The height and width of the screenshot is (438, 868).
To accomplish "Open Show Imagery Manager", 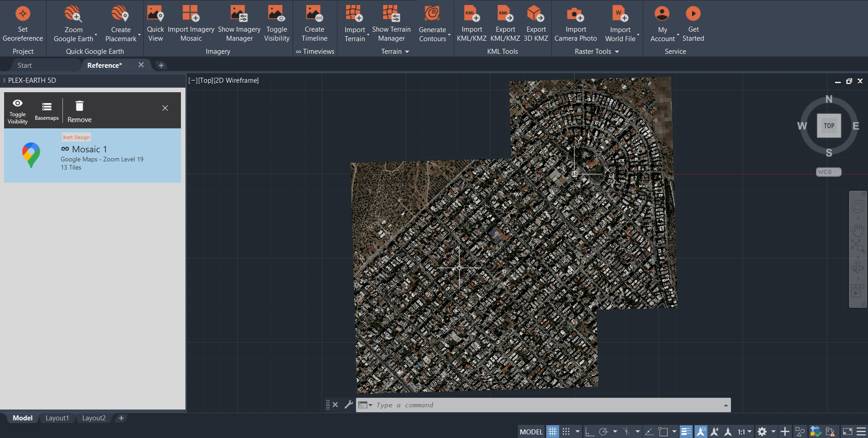I will pos(239,24).
